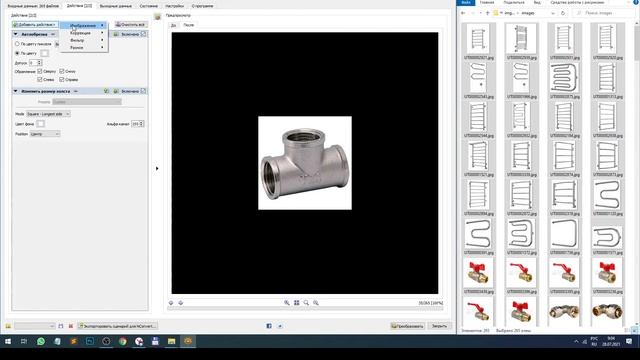
Task: Click the export script for NConvert button
Action: [x=118, y=326]
